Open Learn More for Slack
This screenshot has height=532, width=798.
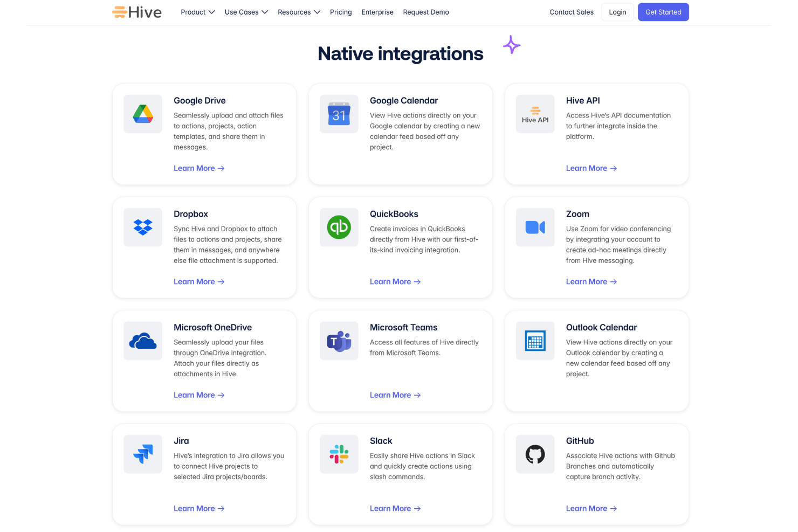(x=395, y=508)
